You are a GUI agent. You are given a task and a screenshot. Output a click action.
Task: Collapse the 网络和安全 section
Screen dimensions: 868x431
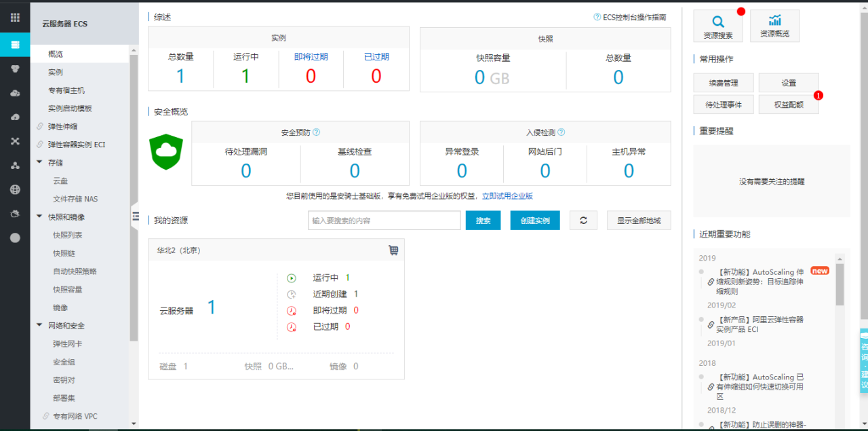click(39, 326)
